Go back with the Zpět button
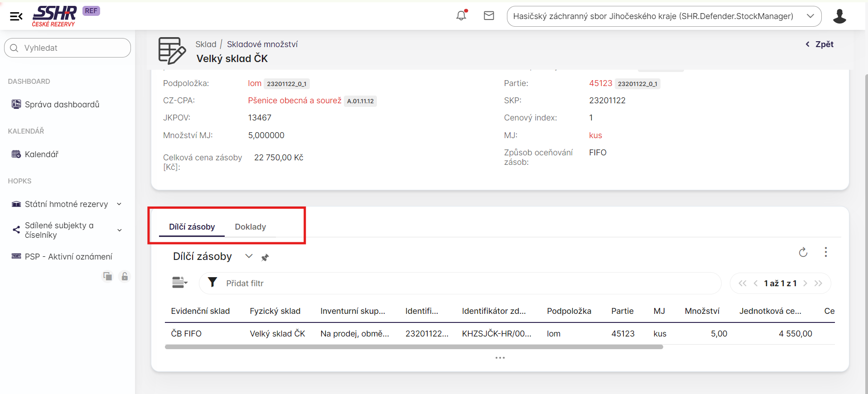Screen dimensions: 868x394 pyautogui.click(x=820, y=44)
